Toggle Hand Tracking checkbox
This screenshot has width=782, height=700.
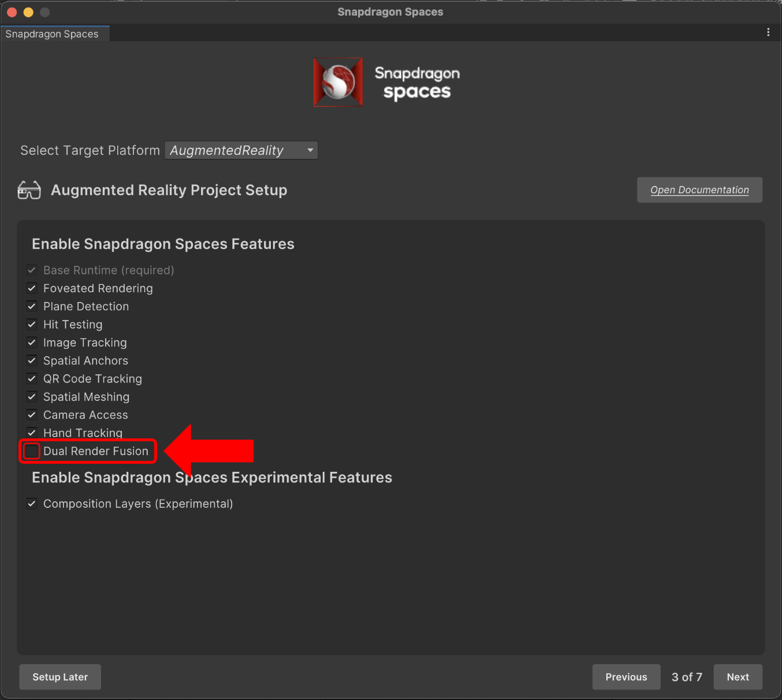32,433
